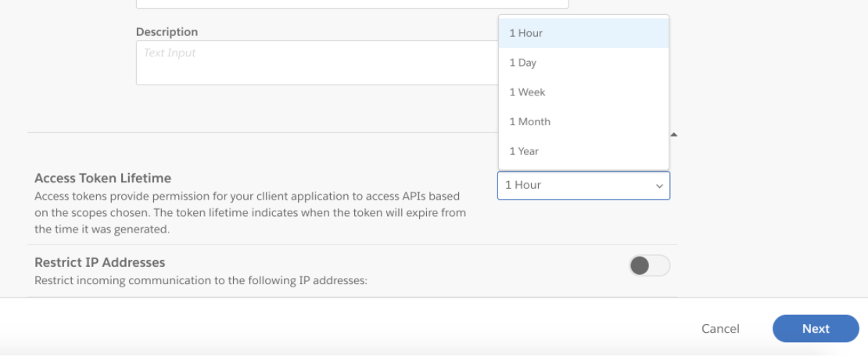Click the access tokens explanation paragraph
This screenshot has width=868, height=357.
click(x=250, y=213)
